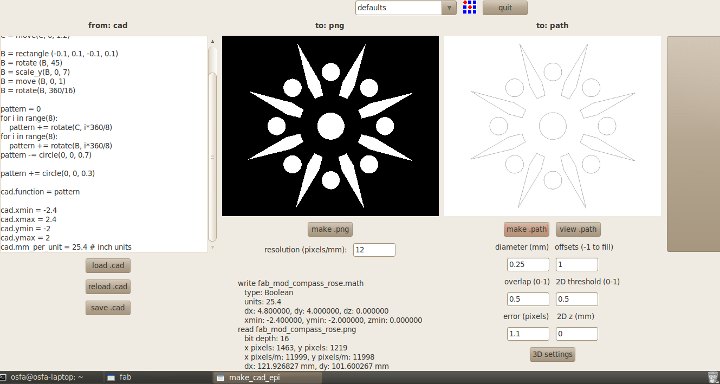Click log line 'write fab_mod_compass_rose.math'
The width and height of the screenshot is (720, 384).
301,283
